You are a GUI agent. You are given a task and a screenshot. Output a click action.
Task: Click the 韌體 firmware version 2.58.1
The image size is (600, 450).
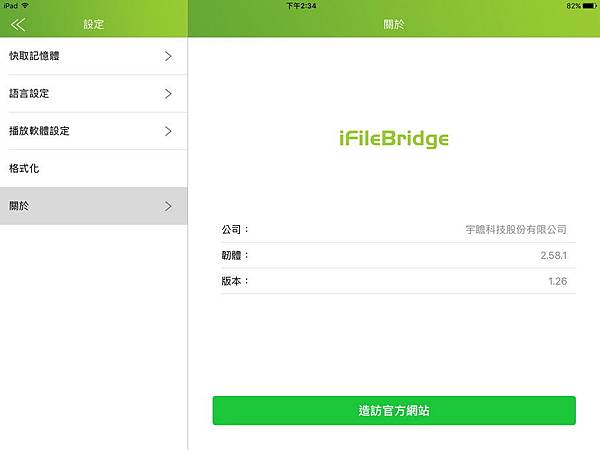tap(553, 255)
